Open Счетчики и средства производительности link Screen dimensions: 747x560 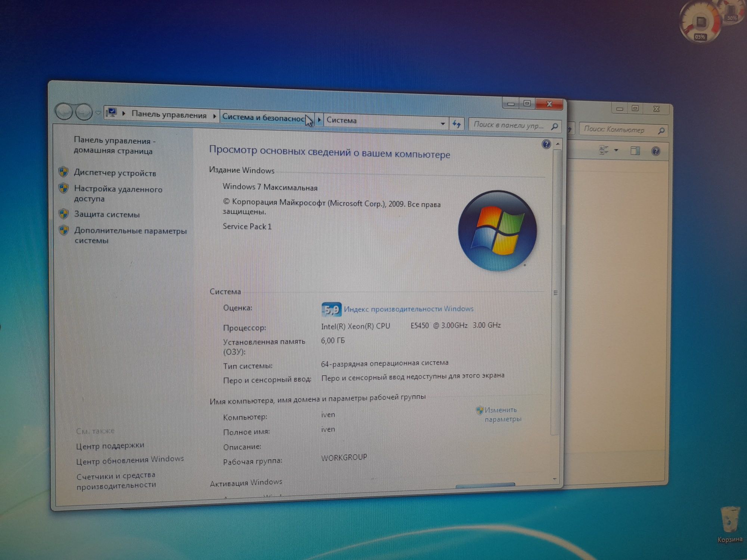(x=116, y=480)
